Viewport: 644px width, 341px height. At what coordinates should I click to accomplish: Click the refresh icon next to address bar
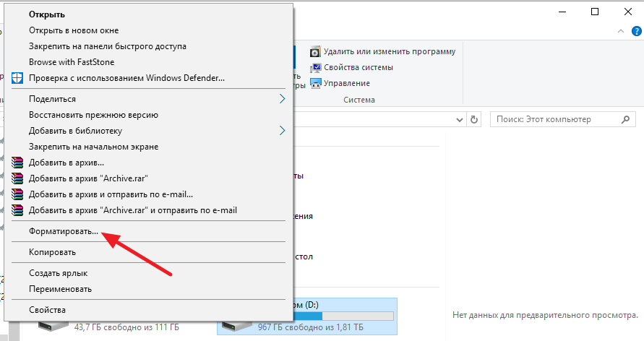click(475, 119)
